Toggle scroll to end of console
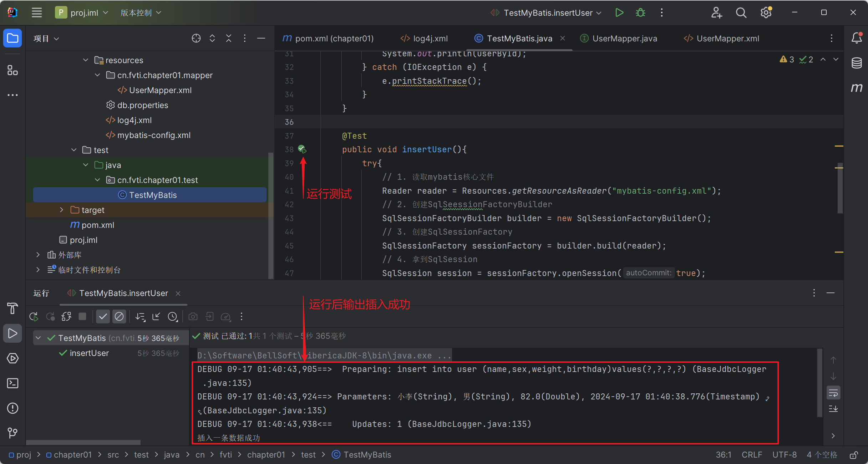 [x=833, y=409]
